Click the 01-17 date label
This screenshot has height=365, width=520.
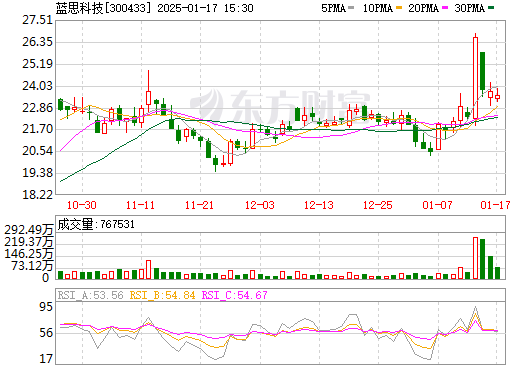point(495,205)
